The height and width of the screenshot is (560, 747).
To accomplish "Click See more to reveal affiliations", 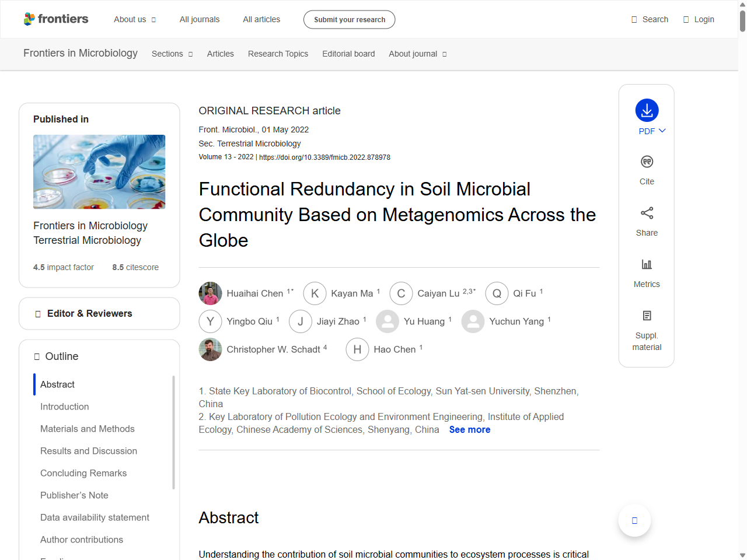I will 469,429.
